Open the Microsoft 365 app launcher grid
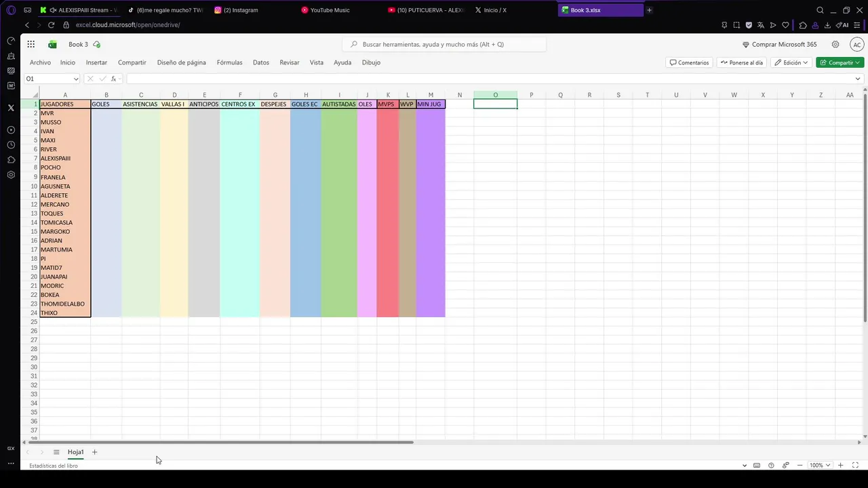 31,44
